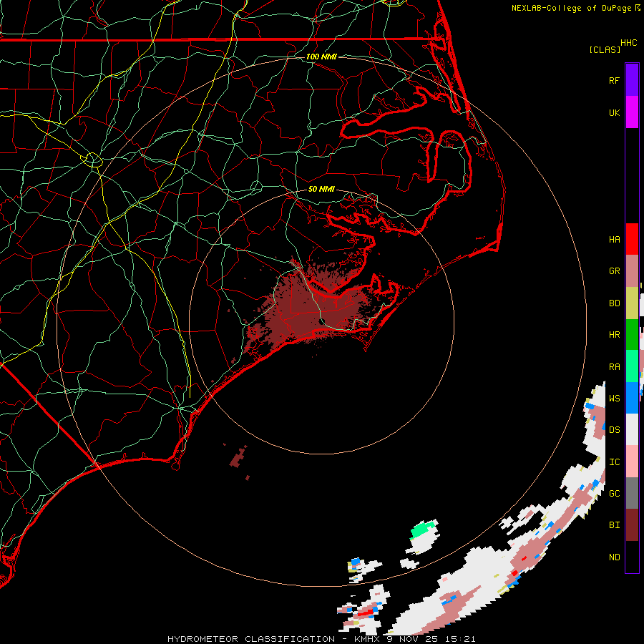
Task: Pick the HR green legend block
Action: click(632, 335)
